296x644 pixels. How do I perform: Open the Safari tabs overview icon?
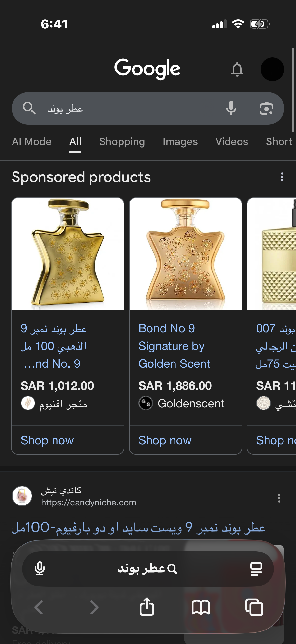[x=254, y=607]
